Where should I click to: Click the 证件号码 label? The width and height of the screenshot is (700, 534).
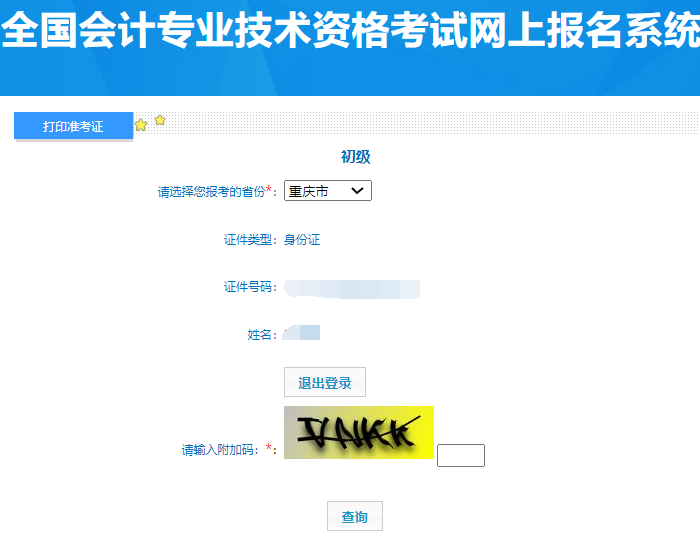[248, 287]
